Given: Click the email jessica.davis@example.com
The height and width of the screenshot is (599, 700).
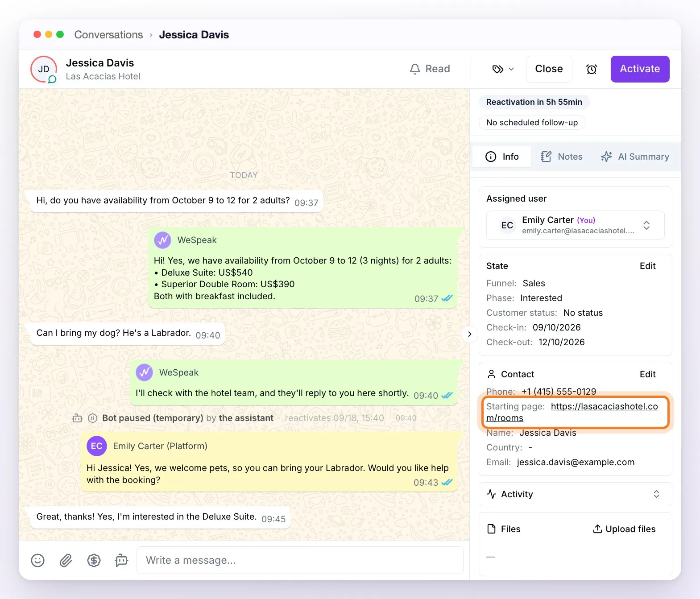Looking at the screenshot, I should click(x=576, y=462).
